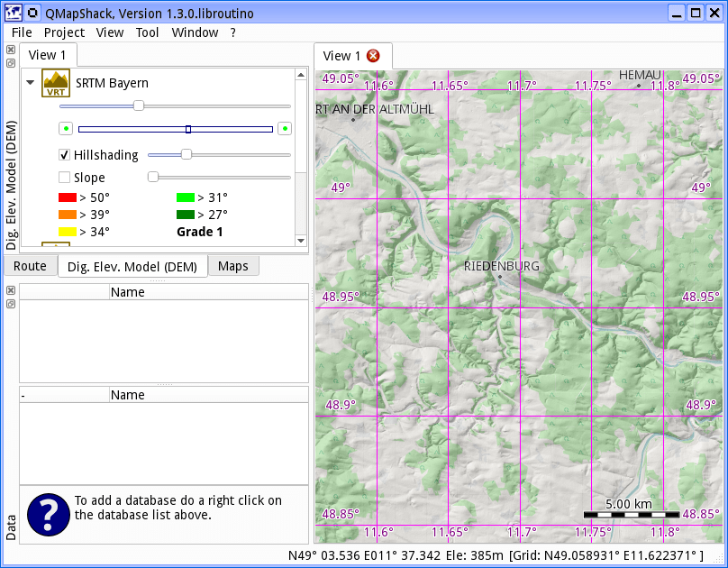The width and height of the screenshot is (728, 568).
Task: Click the yellow > 34° slope swatch
Action: (68, 232)
